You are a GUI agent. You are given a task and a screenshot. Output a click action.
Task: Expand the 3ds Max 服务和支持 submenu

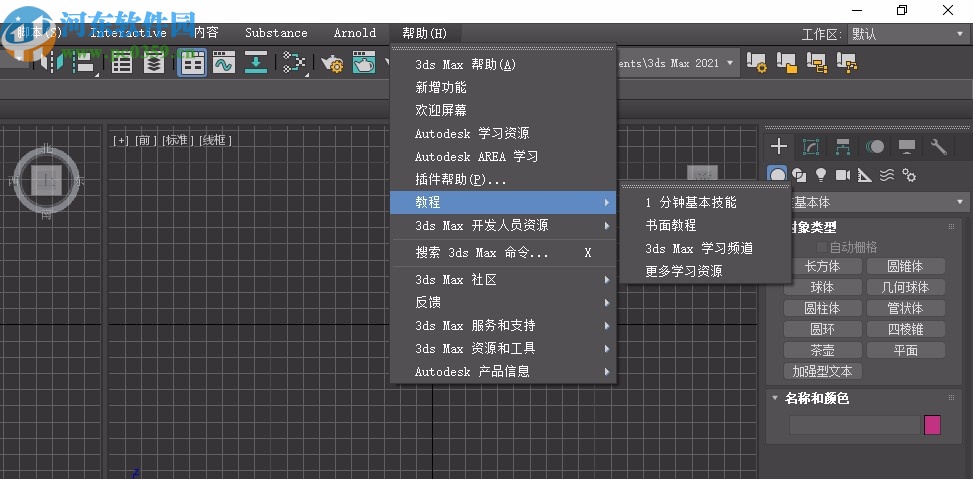pyautogui.click(x=503, y=326)
